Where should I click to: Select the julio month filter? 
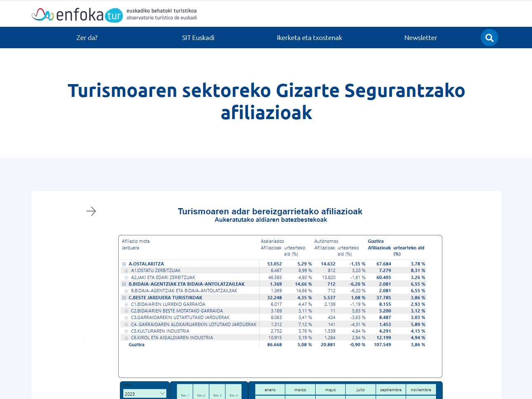361,390
